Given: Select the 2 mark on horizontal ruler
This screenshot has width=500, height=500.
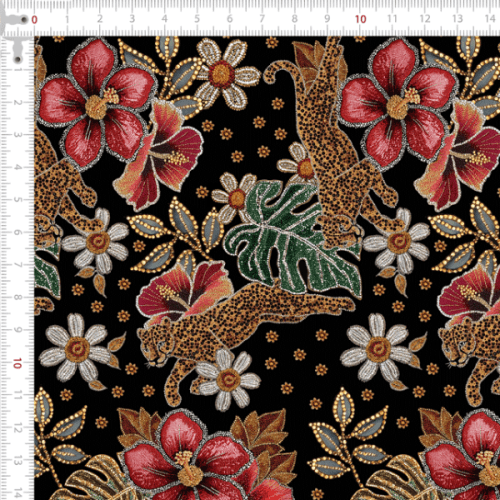Looking at the screenshot, I should 99,19.
